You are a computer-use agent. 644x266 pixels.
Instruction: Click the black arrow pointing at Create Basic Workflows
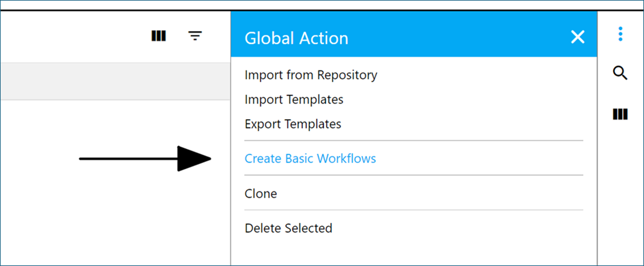pyautogui.click(x=145, y=158)
